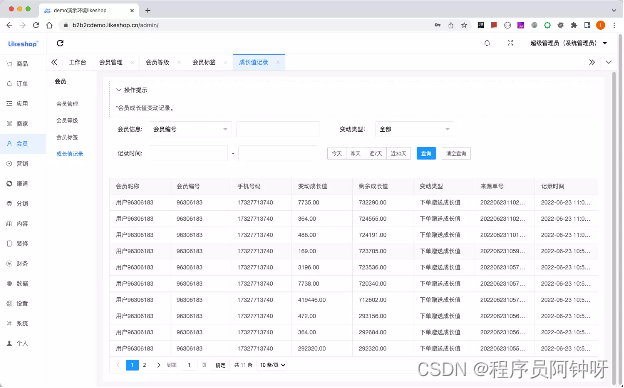The height and width of the screenshot is (388, 624).
Task: Click the browser reload icon
Action: click(x=36, y=25)
